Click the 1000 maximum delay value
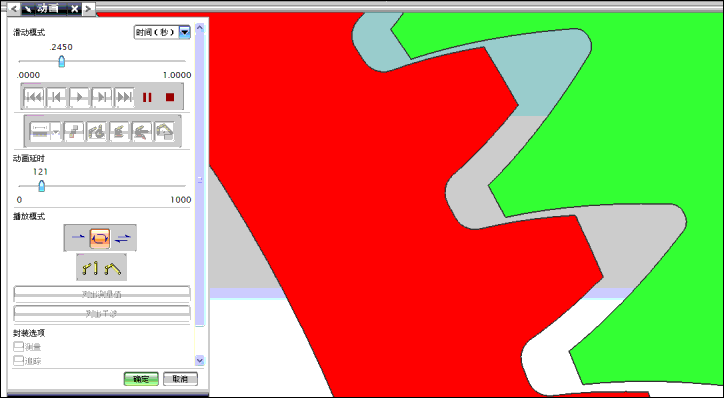This screenshot has height=398, width=724. tap(181, 200)
